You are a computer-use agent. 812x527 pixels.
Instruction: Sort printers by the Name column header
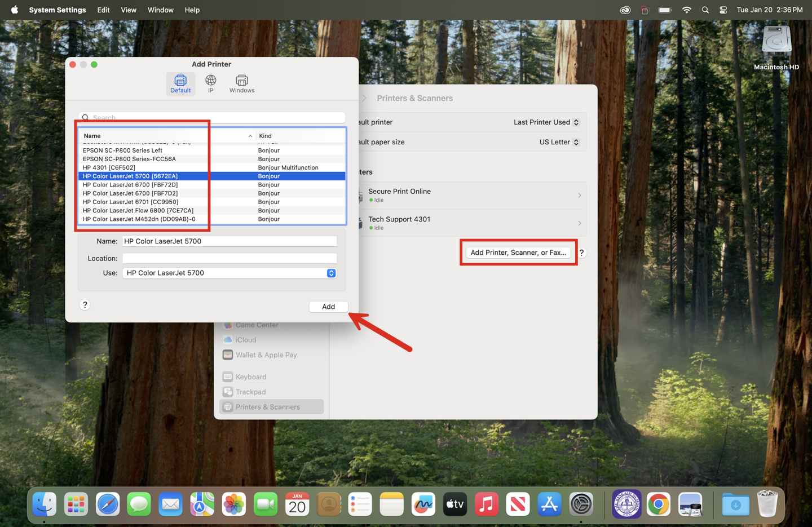[x=167, y=136]
